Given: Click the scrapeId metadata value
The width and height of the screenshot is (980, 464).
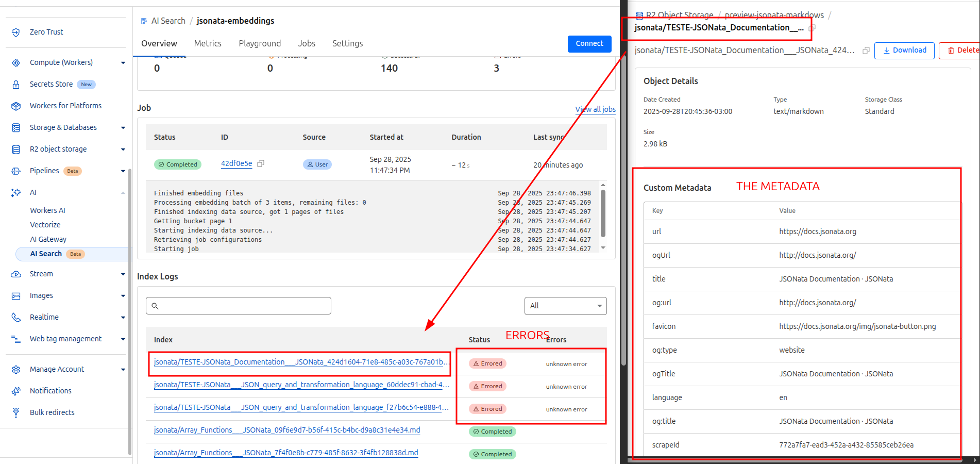Looking at the screenshot, I should pyautogui.click(x=846, y=445).
